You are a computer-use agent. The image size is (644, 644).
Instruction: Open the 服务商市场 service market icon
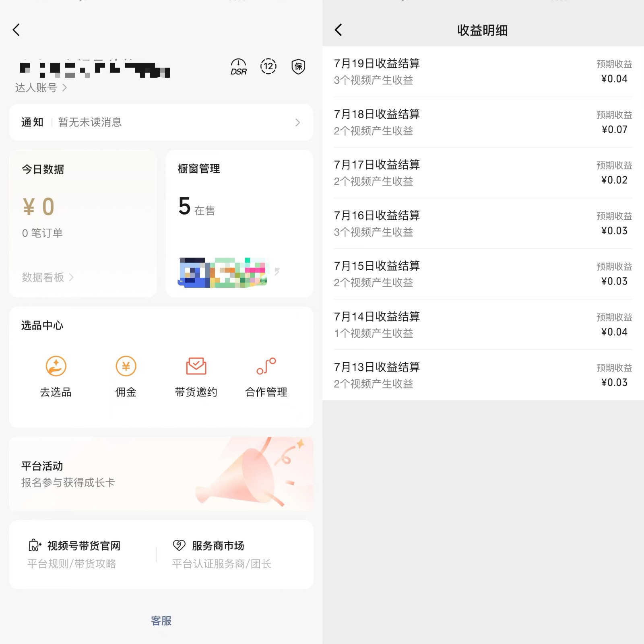pyautogui.click(x=179, y=545)
